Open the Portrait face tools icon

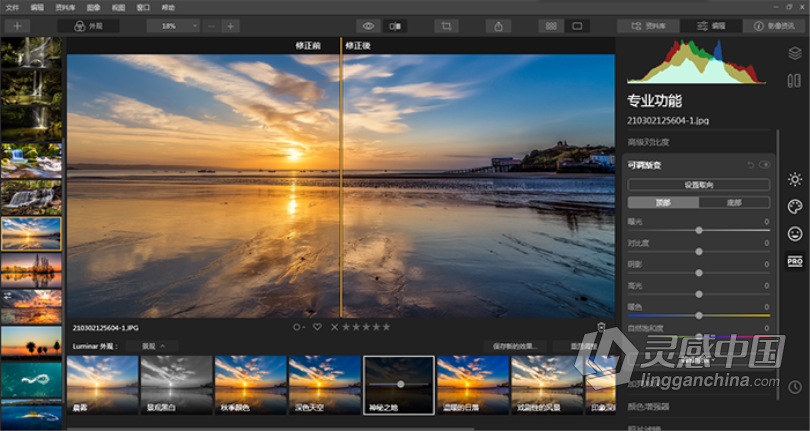[x=795, y=234]
